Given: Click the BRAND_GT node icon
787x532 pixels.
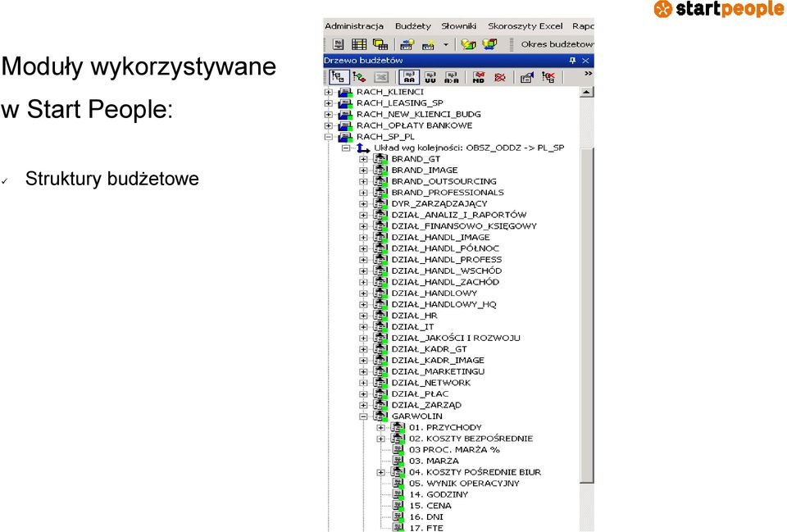Looking at the screenshot, I should [380, 159].
